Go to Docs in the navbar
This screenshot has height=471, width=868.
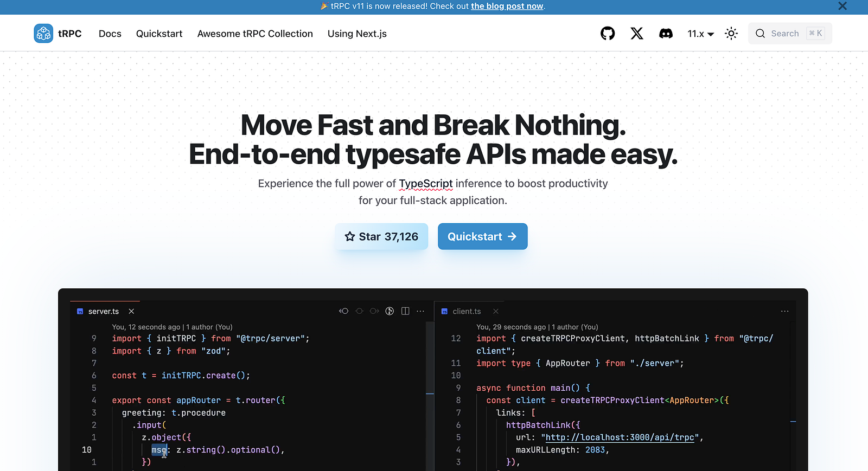click(x=110, y=34)
